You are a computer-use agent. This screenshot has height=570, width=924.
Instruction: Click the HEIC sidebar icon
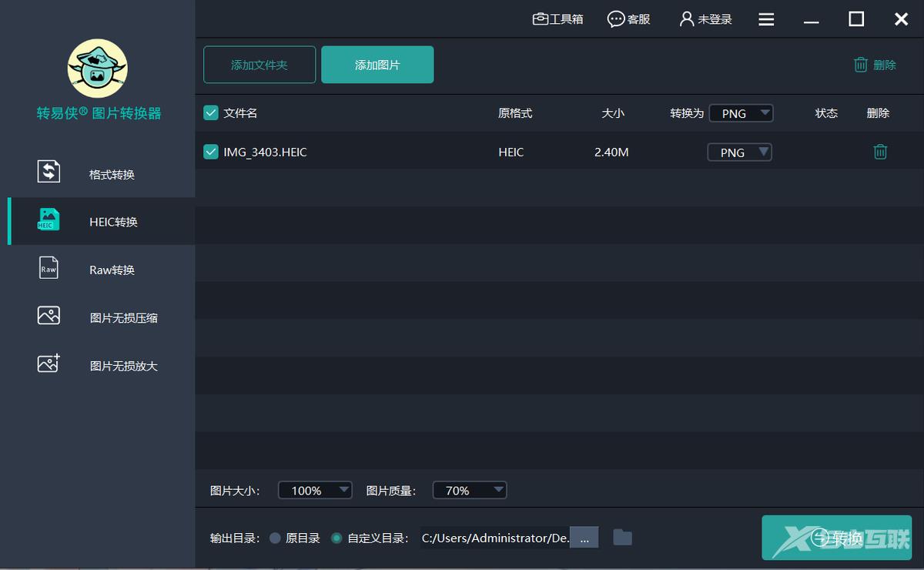[x=49, y=219]
